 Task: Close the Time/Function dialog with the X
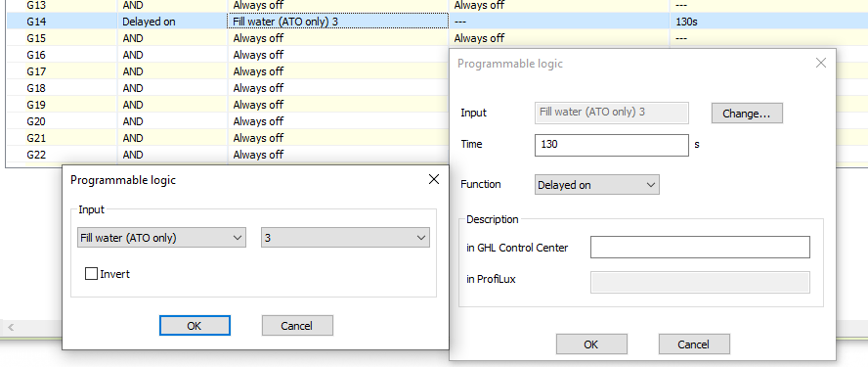[x=821, y=63]
